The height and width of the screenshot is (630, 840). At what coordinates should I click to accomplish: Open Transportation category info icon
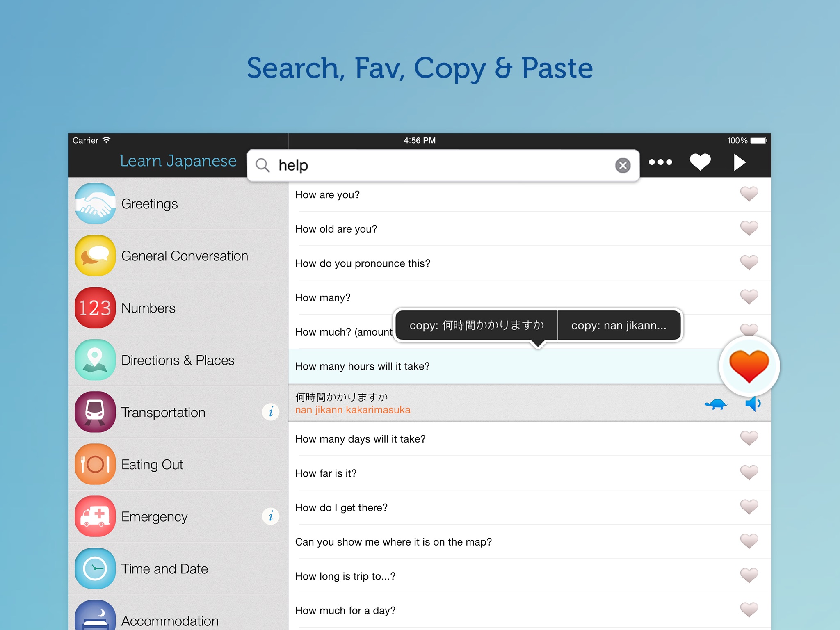(271, 412)
